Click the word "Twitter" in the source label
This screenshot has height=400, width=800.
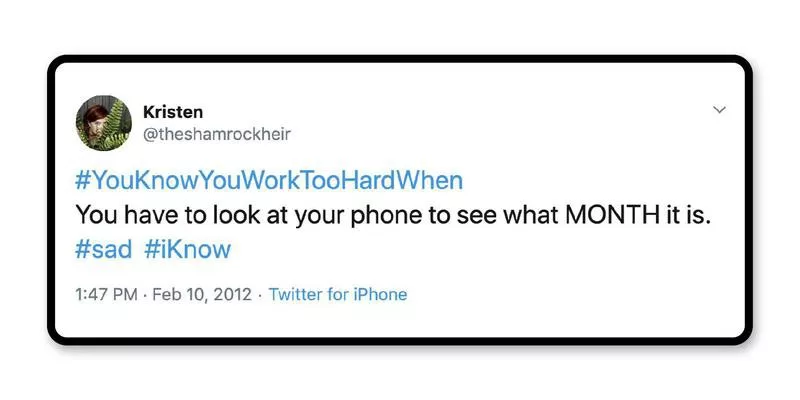click(295, 294)
